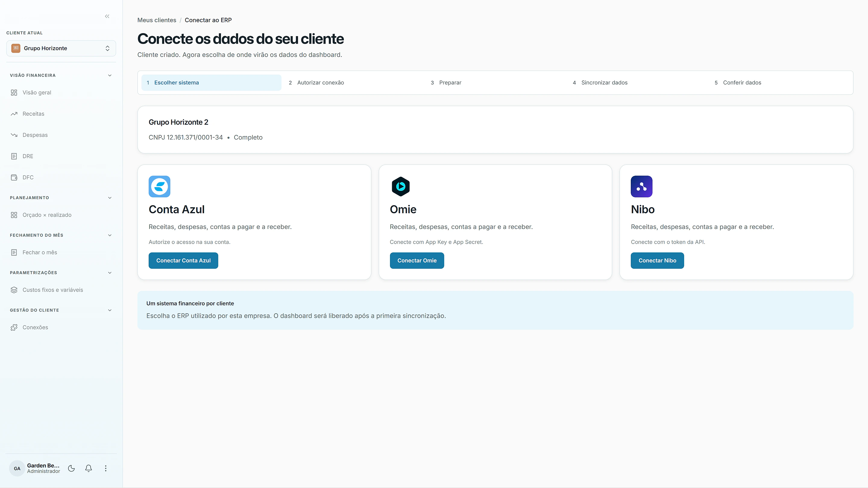This screenshot has width=868, height=488.
Task: Click the DFC wallet icon
Action: click(x=14, y=177)
